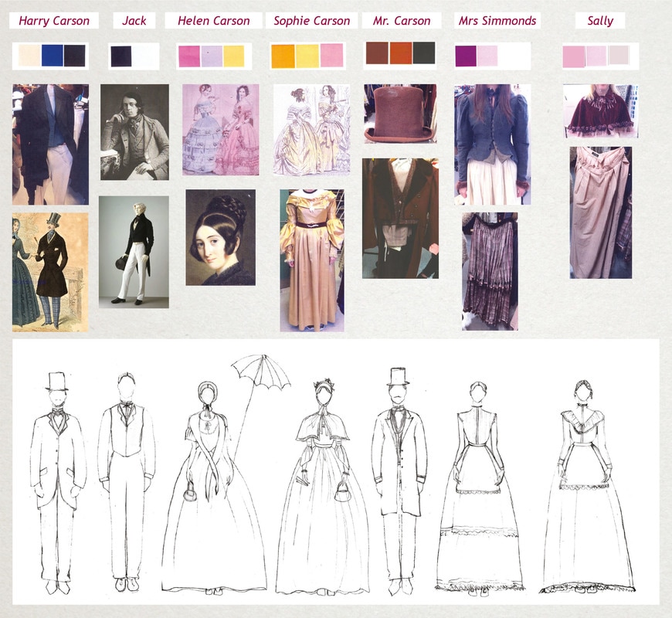Pick Sophie Carson's yellow swatch
Image resolution: width=672 pixels, height=618 pixels.
[x=307, y=56]
